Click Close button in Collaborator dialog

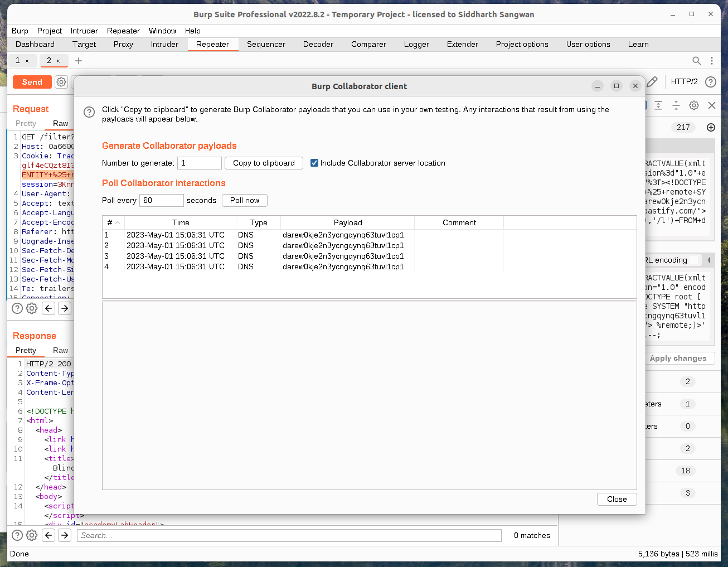click(x=617, y=499)
